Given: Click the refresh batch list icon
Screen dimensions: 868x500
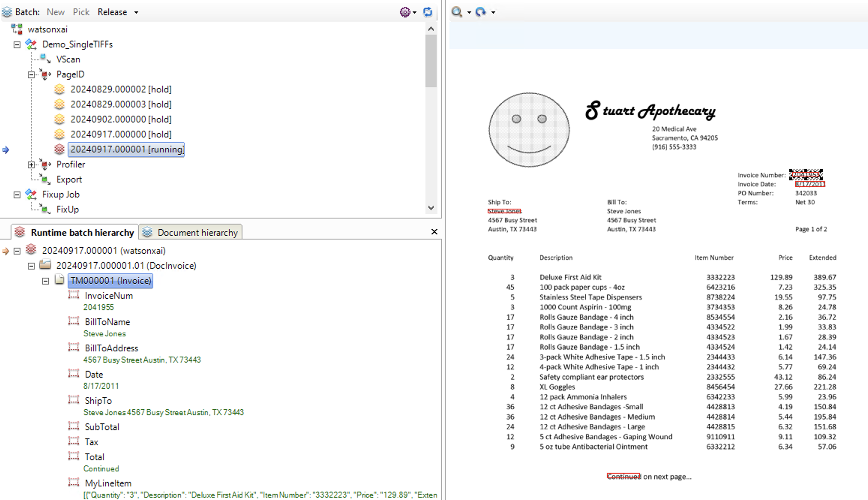Looking at the screenshot, I should [x=428, y=12].
